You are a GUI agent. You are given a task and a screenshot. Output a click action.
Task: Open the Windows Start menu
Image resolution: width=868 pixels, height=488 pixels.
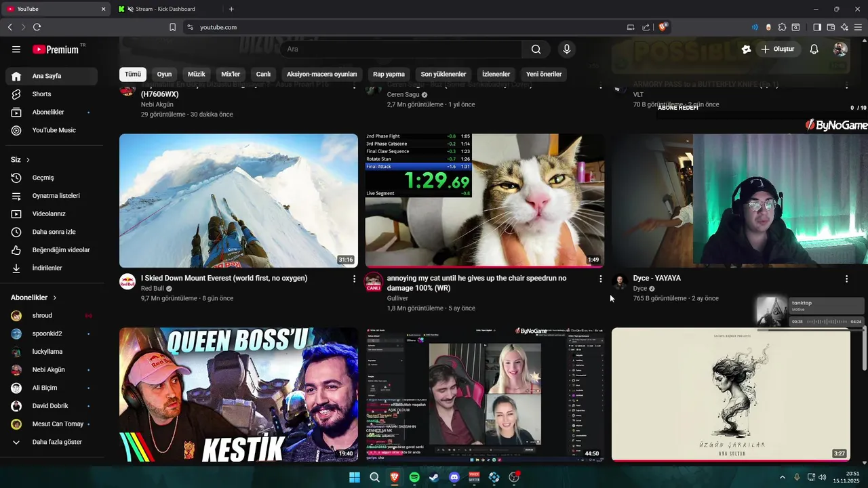click(355, 477)
